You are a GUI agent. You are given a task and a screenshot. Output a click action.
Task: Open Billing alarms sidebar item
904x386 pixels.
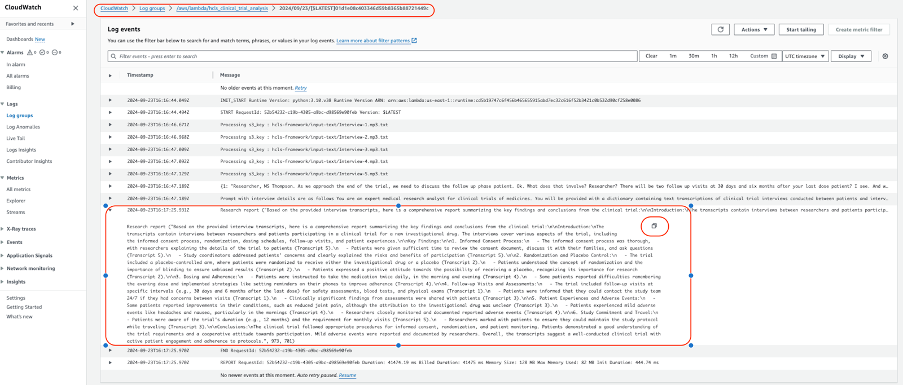click(x=13, y=87)
